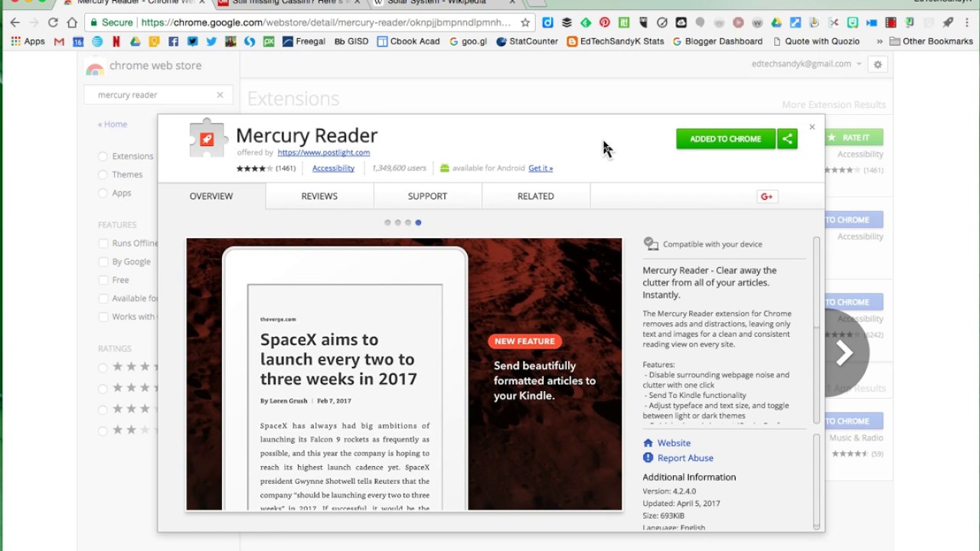Select the top star rating radio
980x551 pixels.
(x=103, y=367)
